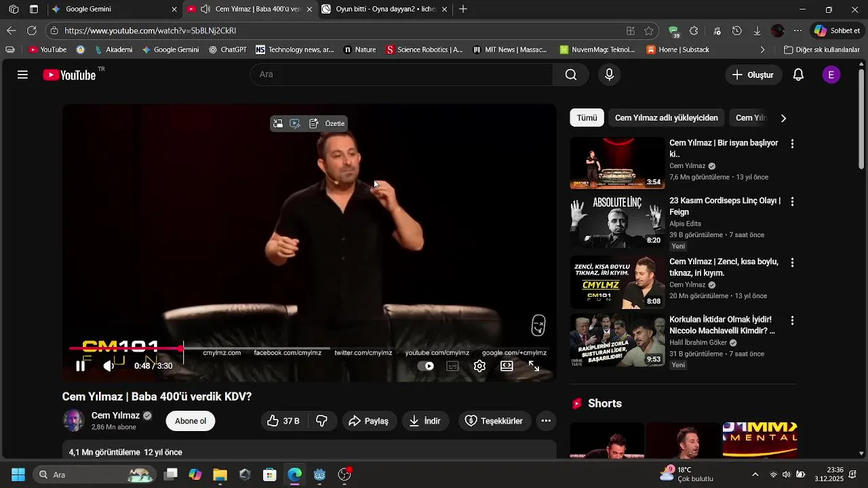Open Microsoft Store from taskbar
Screen dimensions: 868x488
(x=270, y=474)
